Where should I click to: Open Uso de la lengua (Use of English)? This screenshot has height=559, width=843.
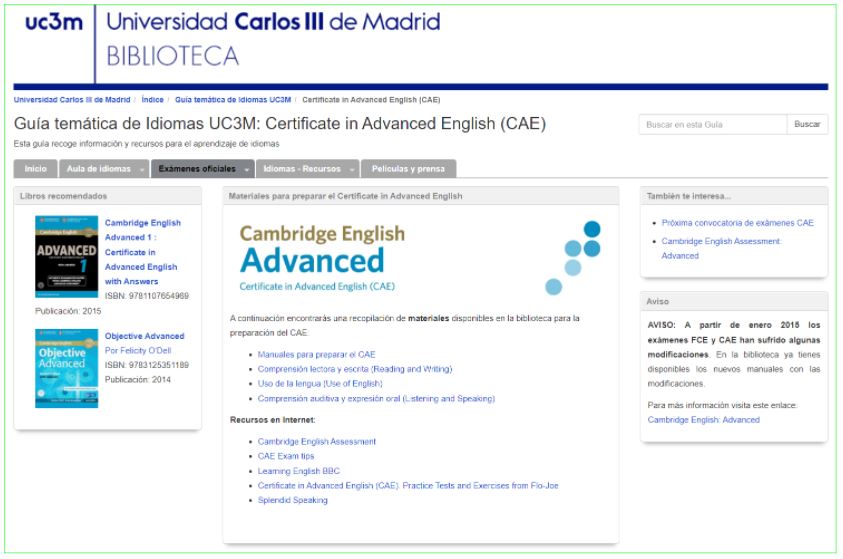[320, 384]
